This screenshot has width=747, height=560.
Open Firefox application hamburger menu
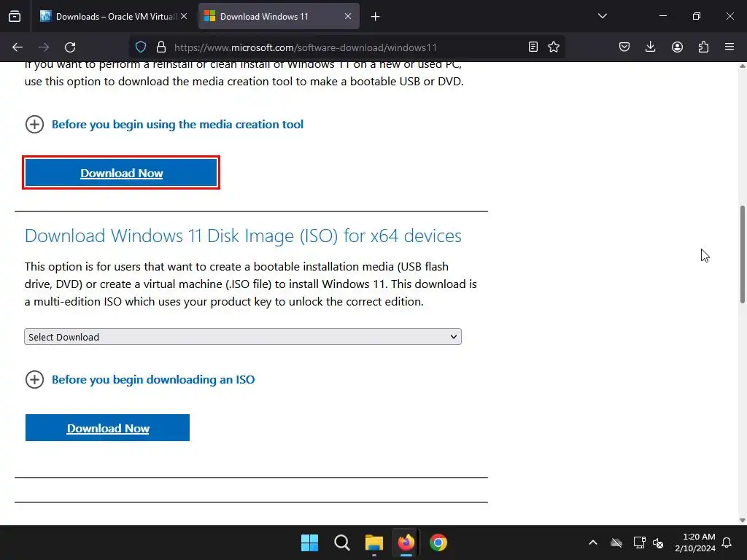click(729, 47)
